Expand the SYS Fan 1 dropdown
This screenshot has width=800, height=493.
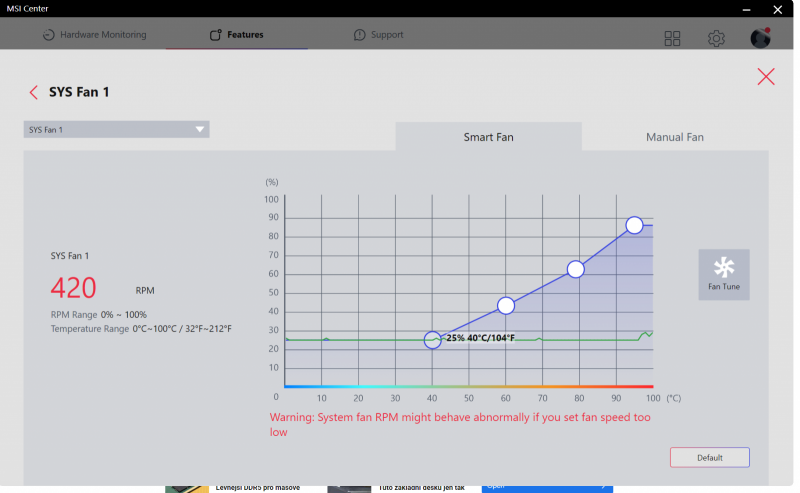coord(116,130)
